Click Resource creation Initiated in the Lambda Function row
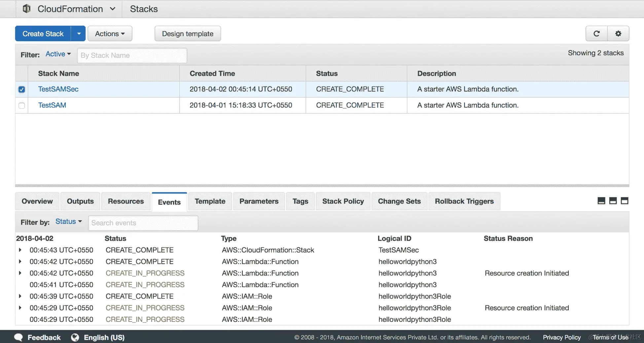644x343 pixels. 527,273
